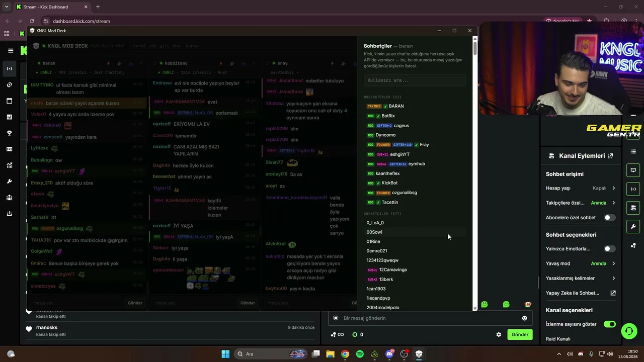Open the channel actions icon in right rail

tap(633, 208)
